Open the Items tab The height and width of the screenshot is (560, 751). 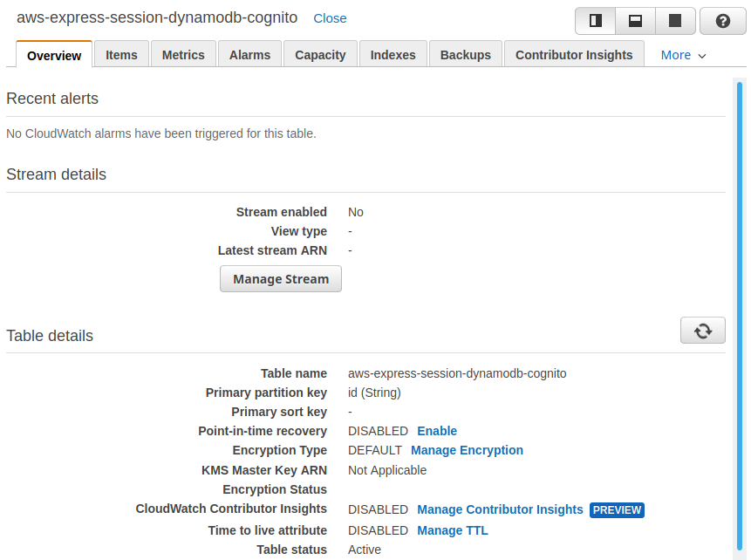[x=121, y=55]
